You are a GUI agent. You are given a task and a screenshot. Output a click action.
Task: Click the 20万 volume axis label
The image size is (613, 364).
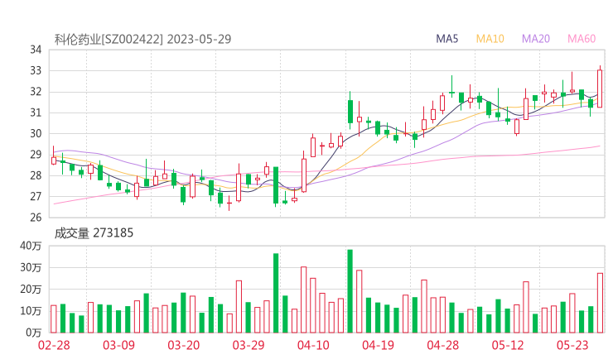31,290
